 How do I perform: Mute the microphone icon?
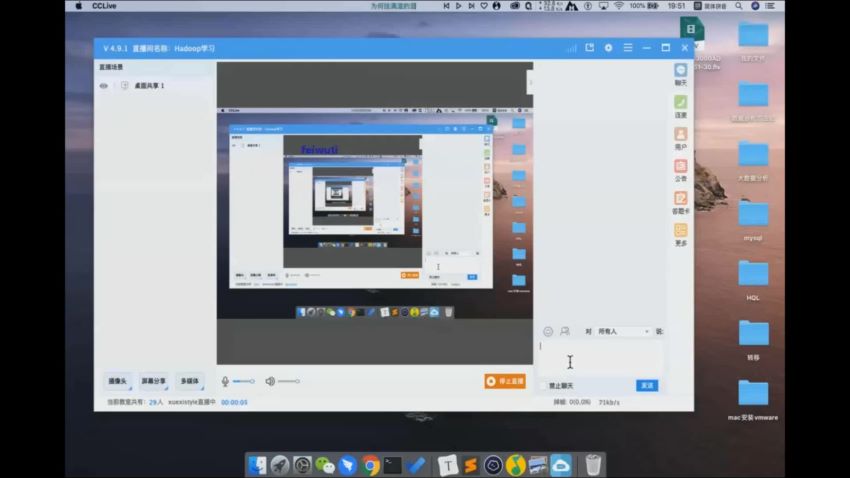[225, 381]
